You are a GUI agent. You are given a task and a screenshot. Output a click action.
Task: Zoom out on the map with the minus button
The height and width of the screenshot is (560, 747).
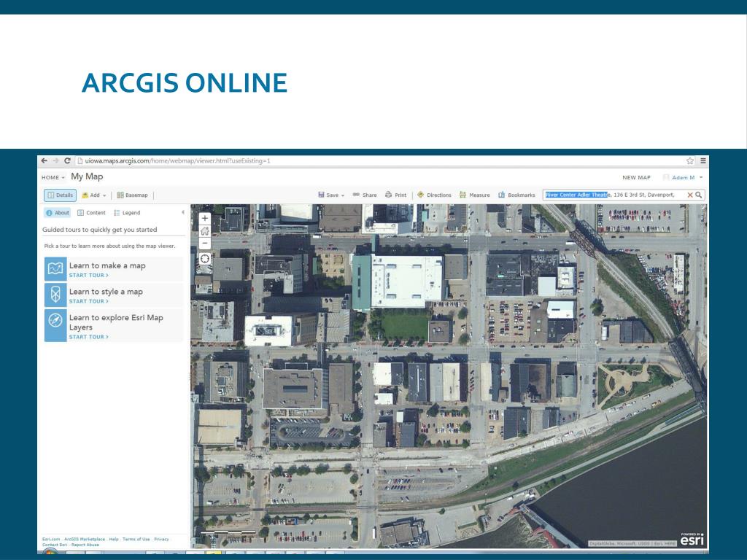[x=205, y=243]
